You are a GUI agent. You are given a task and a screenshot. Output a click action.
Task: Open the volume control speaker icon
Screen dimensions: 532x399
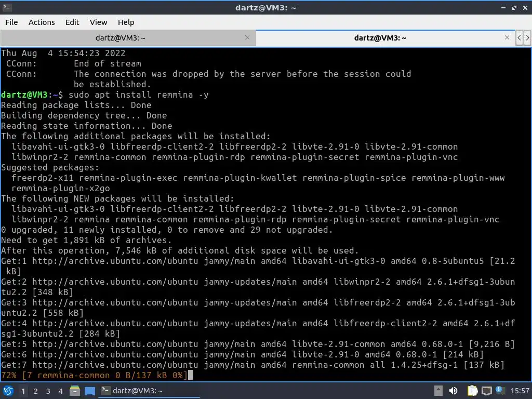coord(453,391)
